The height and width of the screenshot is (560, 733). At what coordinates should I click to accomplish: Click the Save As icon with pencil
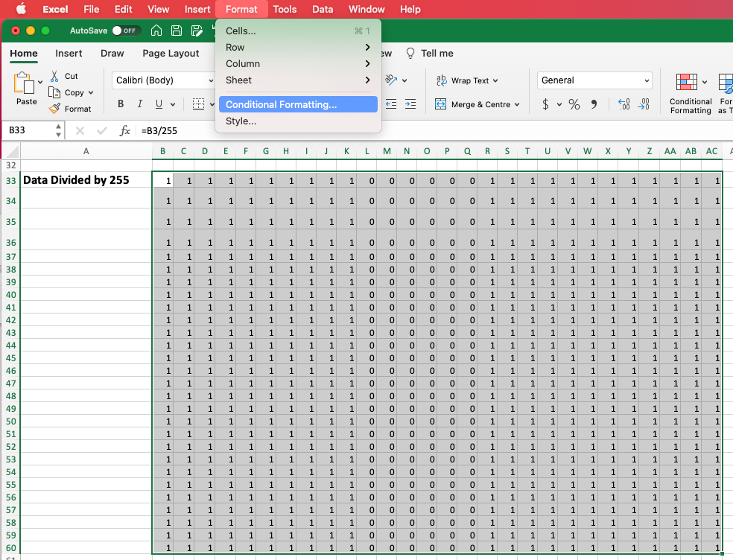coord(197,31)
